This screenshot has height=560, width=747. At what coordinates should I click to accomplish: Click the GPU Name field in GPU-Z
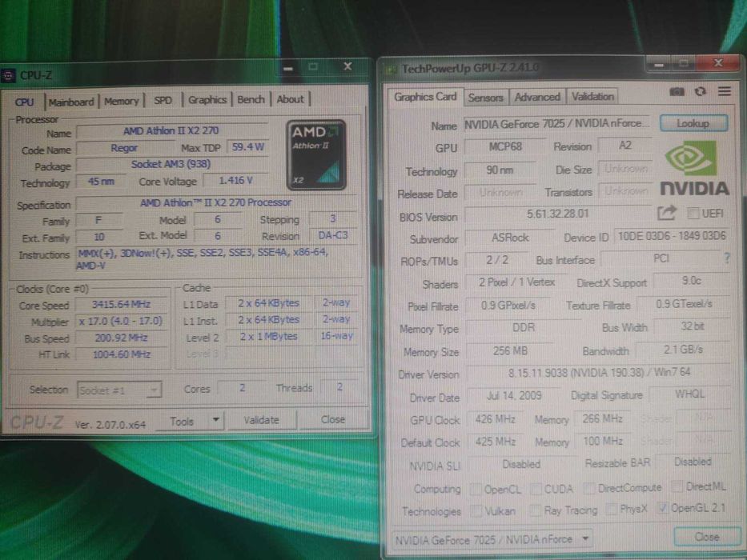tap(556, 124)
